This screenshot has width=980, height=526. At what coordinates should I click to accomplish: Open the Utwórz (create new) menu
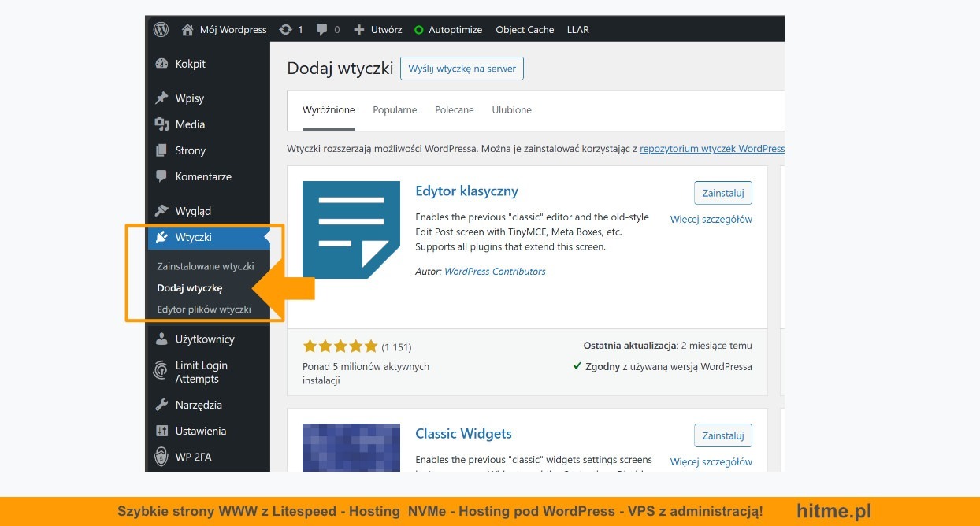[x=377, y=30]
